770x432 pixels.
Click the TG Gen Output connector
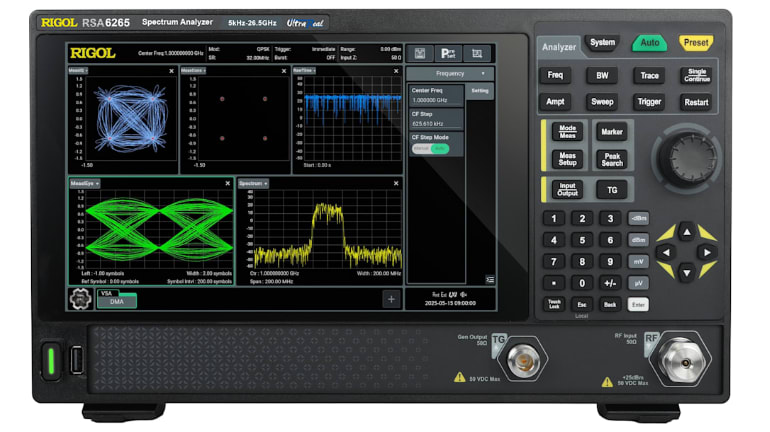click(522, 361)
